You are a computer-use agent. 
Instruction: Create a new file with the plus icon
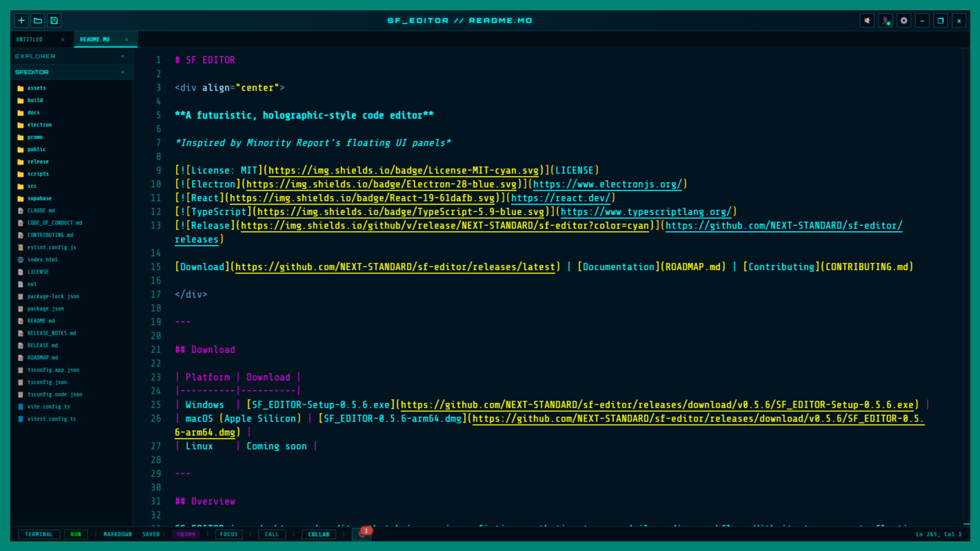21,20
